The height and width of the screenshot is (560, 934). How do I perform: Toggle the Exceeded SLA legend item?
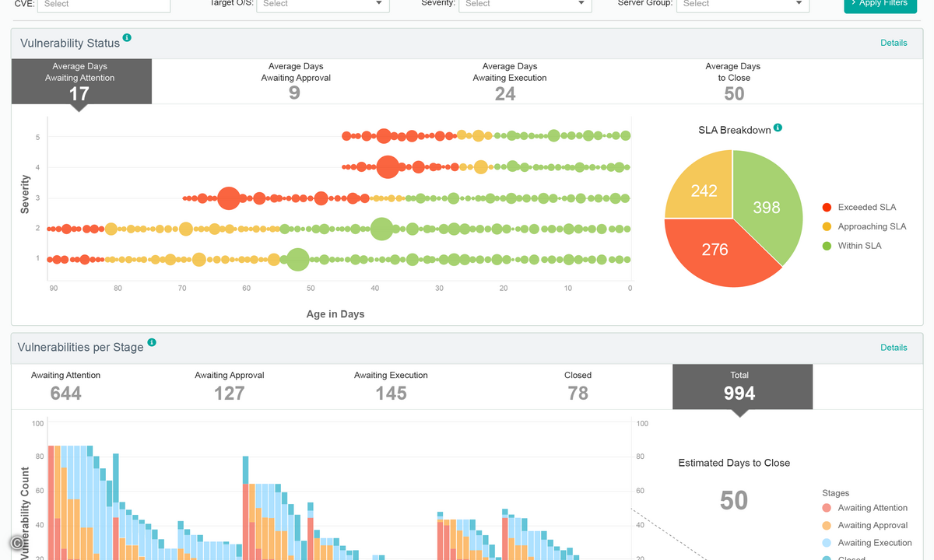[859, 207]
